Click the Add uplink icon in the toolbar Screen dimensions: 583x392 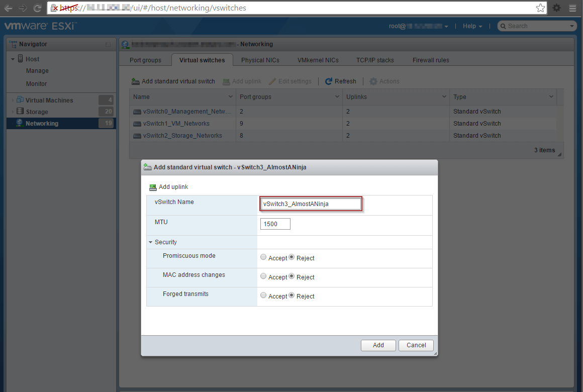click(228, 81)
